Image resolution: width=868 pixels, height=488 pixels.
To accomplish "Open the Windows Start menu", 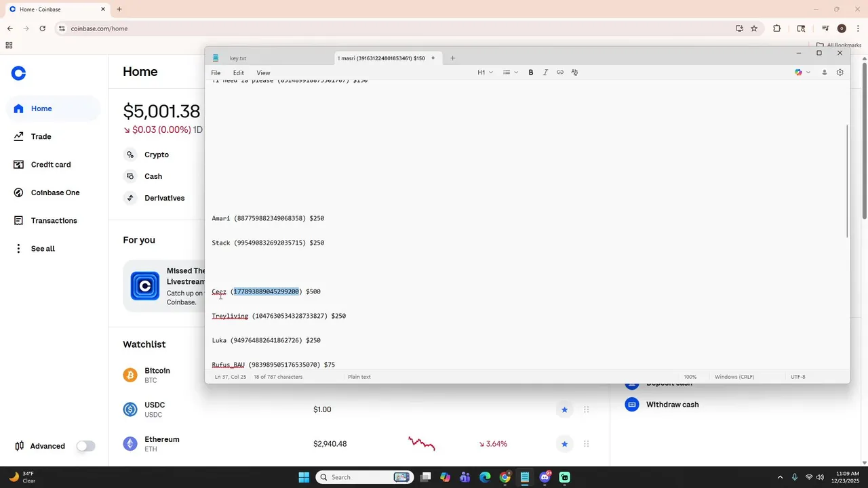I will (304, 477).
